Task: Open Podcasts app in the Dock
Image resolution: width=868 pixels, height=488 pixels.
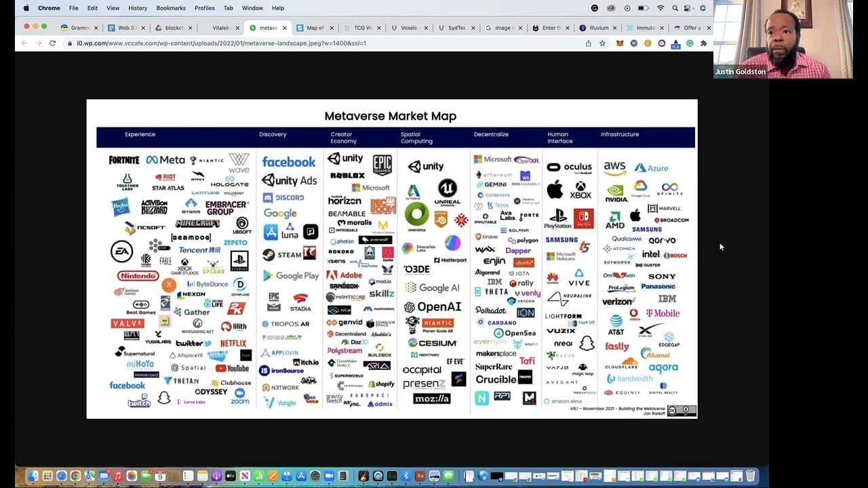Action: 216,476
